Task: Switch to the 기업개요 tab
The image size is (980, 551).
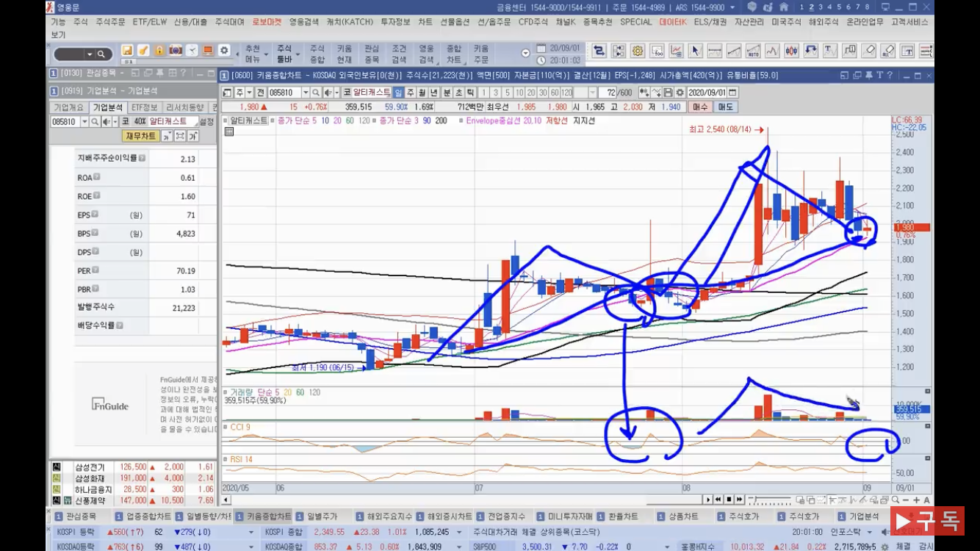Action: 68,108
